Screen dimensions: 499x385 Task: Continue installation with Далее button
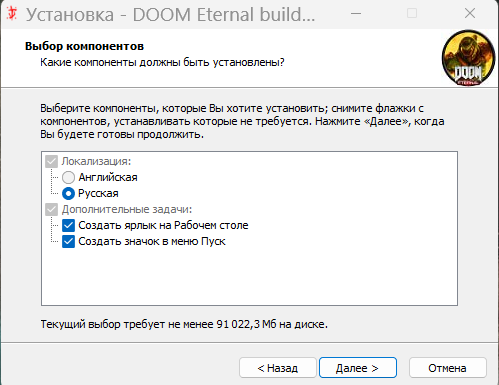point(358,368)
